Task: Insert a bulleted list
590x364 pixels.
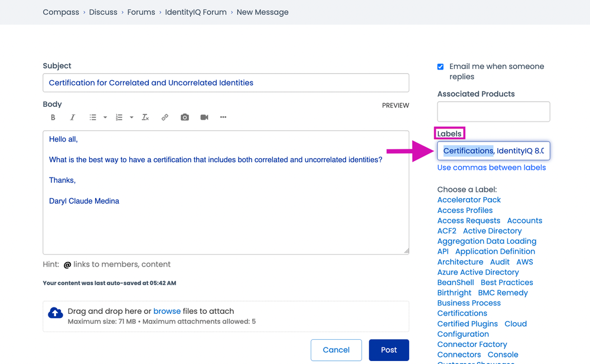Action: point(93,117)
